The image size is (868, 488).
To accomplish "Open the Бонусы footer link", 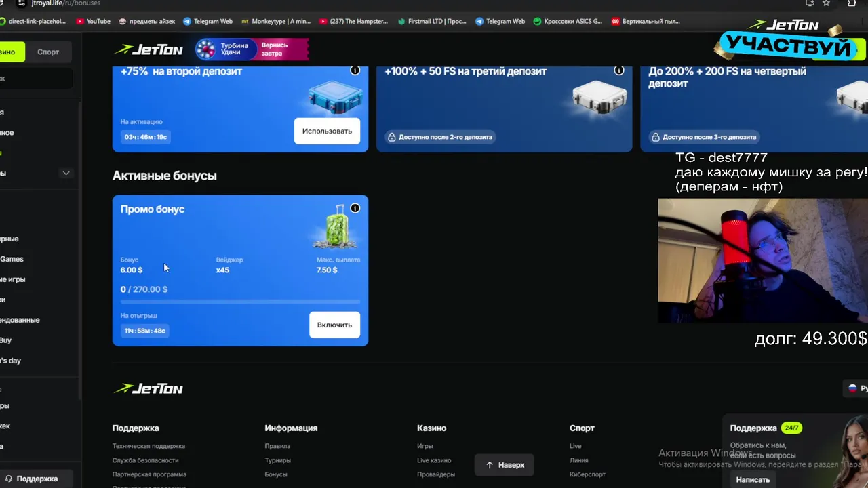I will pyautogui.click(x=276, y=474).
